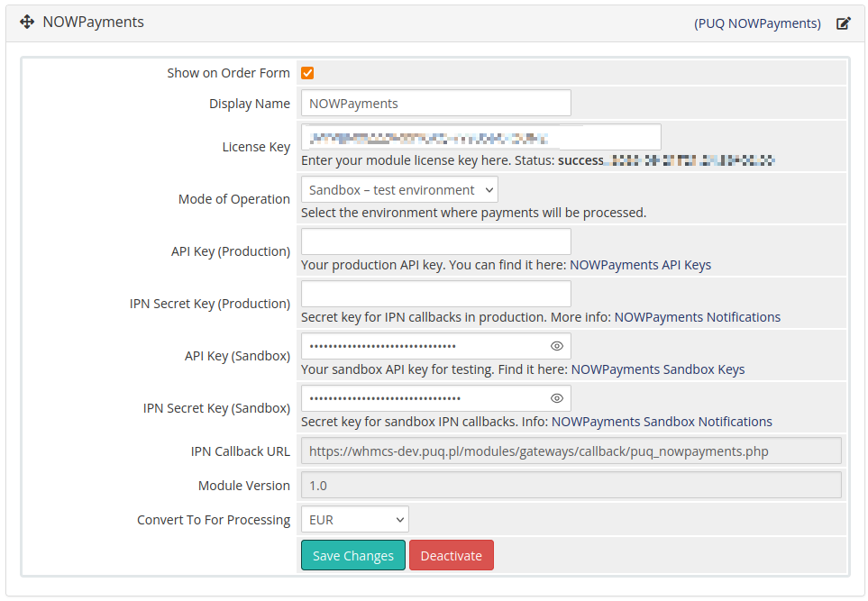Uncheck the Show on Order Form checkbox
The image size is (868, 601).
pyautogui.click(x=307, y=73)
